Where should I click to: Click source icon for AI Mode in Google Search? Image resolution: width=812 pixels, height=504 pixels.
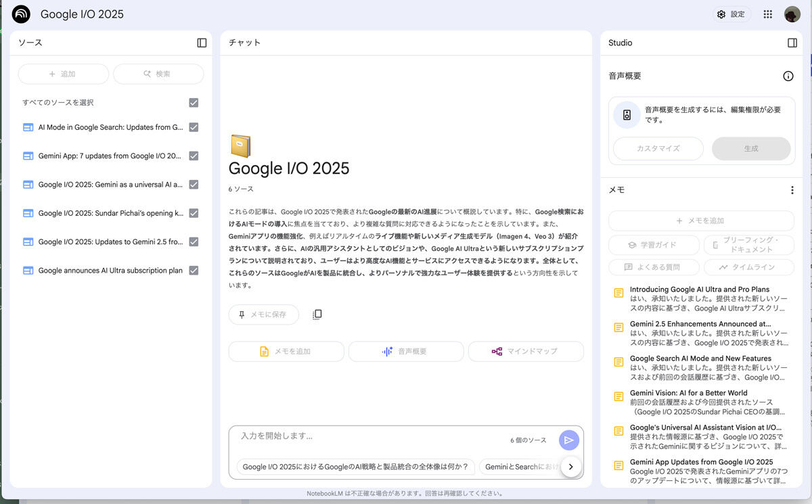tap(28, 127)
